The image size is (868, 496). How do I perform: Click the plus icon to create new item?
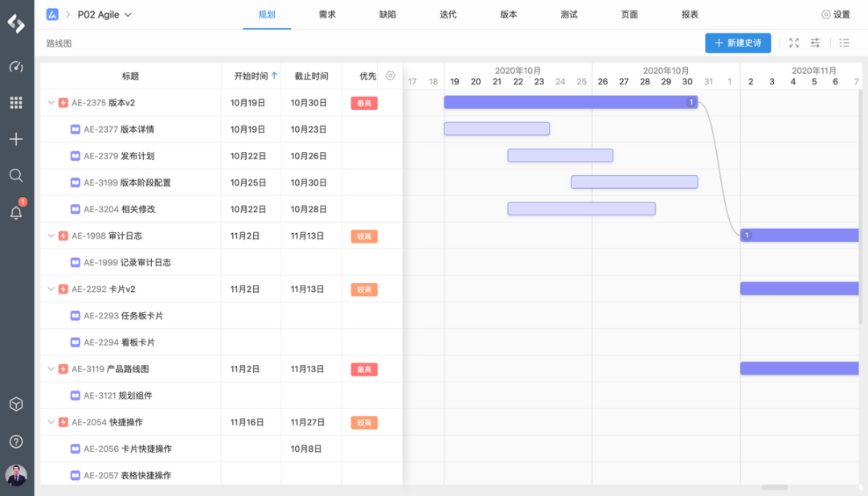click(x=16, y=138)
